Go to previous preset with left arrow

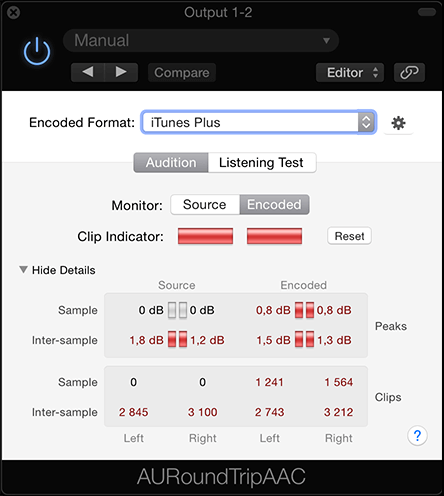pyautogui.click(x=88, y=72)
